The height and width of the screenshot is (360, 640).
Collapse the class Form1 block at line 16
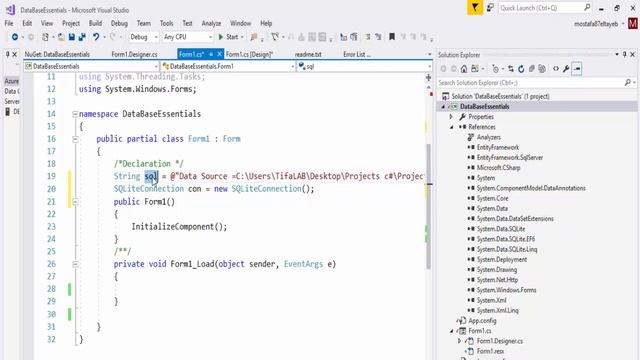pos(75,139)
